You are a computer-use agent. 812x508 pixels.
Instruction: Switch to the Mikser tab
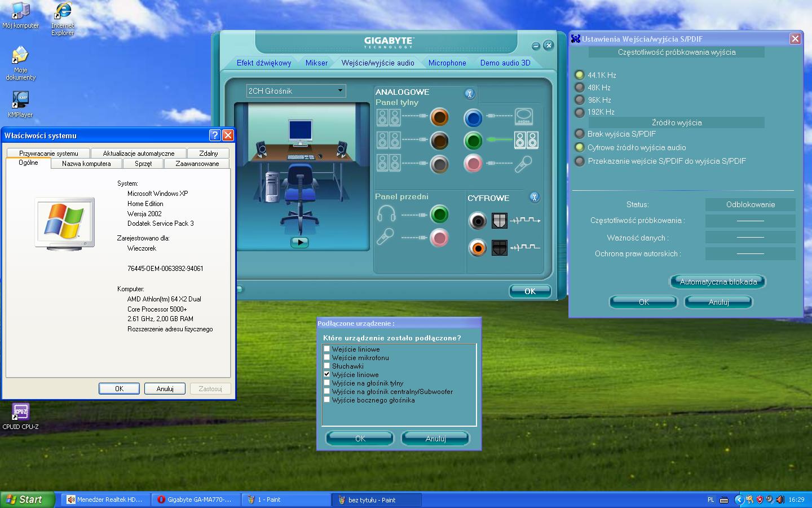pos(316,63)
